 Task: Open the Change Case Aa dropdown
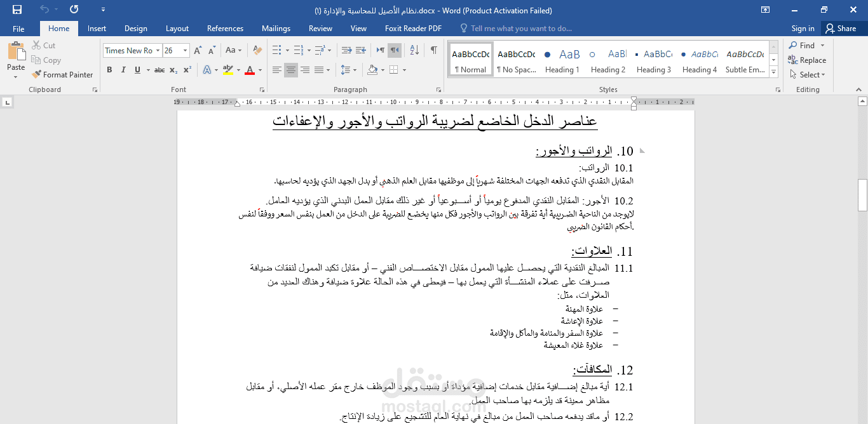click(x=234, y=50)
